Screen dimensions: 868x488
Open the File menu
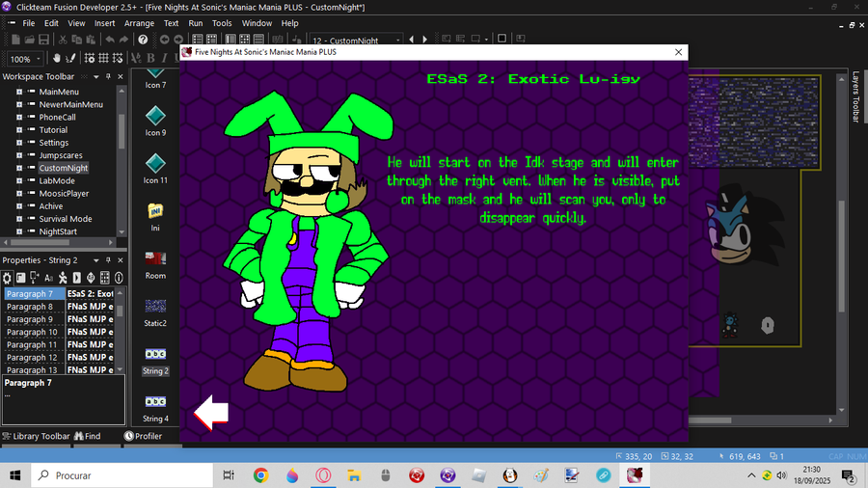[29, 23]
